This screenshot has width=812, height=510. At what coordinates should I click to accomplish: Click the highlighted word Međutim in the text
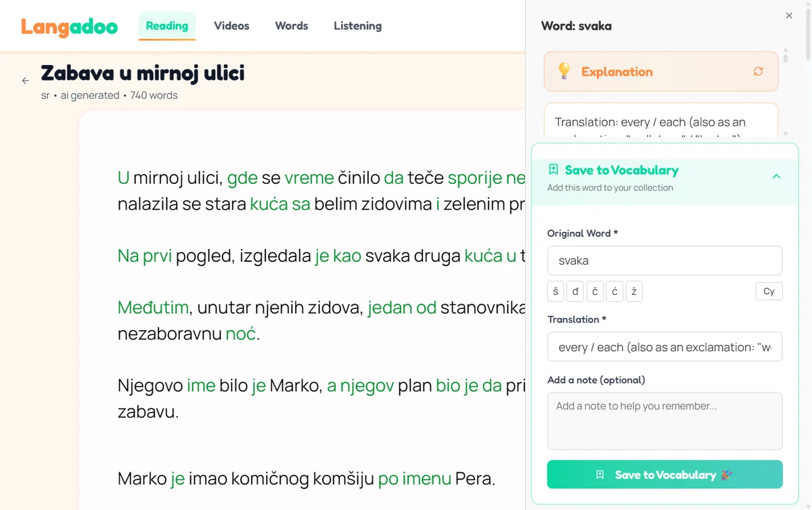click(x=153, y=307)
